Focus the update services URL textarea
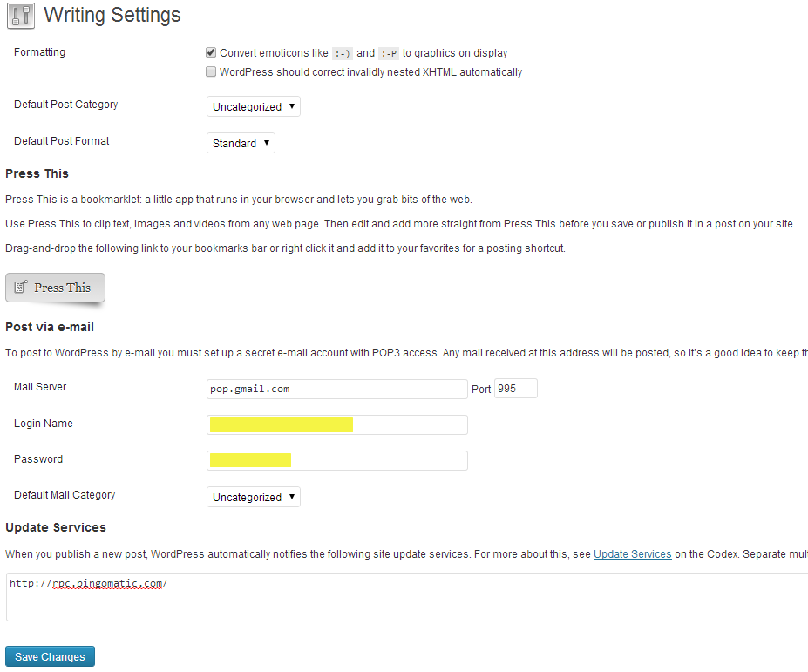Image resolution: width=808 pixels, height=672 pixels. pyautogui.click(x=407, y=597)
